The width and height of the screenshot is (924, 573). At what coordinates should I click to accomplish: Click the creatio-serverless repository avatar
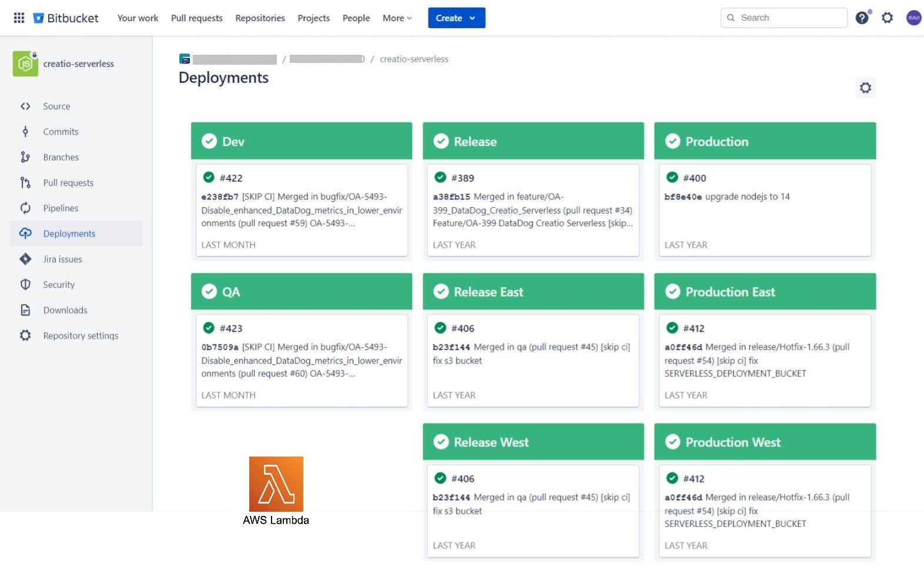point(25,64)
